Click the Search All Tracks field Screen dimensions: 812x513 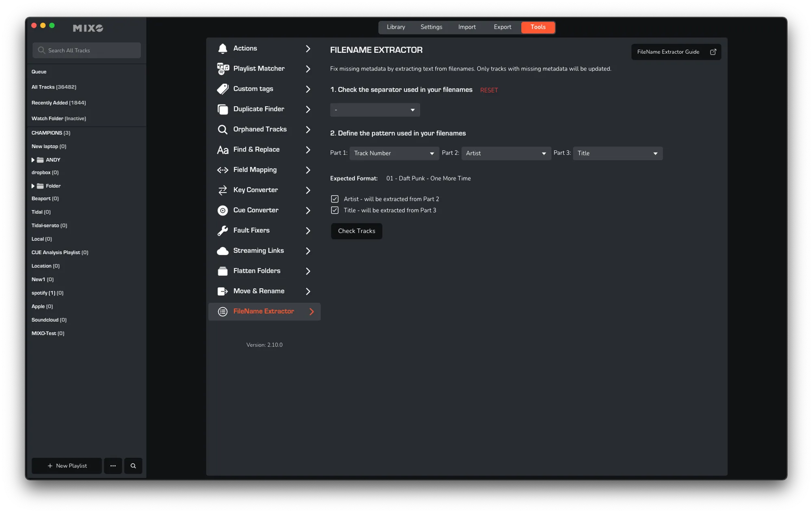[x=86, y=50]
